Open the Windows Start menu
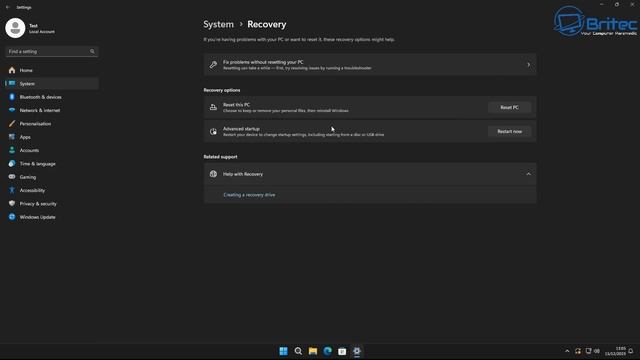 coord(283,351)
